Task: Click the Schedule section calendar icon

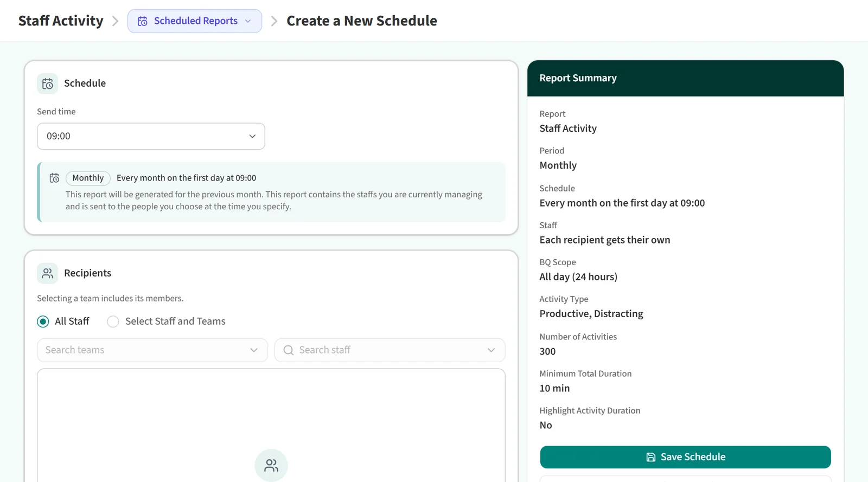Action: click(x=48, y=83)
